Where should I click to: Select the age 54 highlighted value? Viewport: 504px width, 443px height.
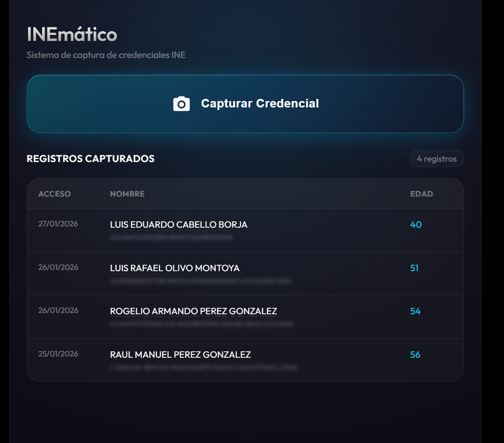[x=416, y=311]
